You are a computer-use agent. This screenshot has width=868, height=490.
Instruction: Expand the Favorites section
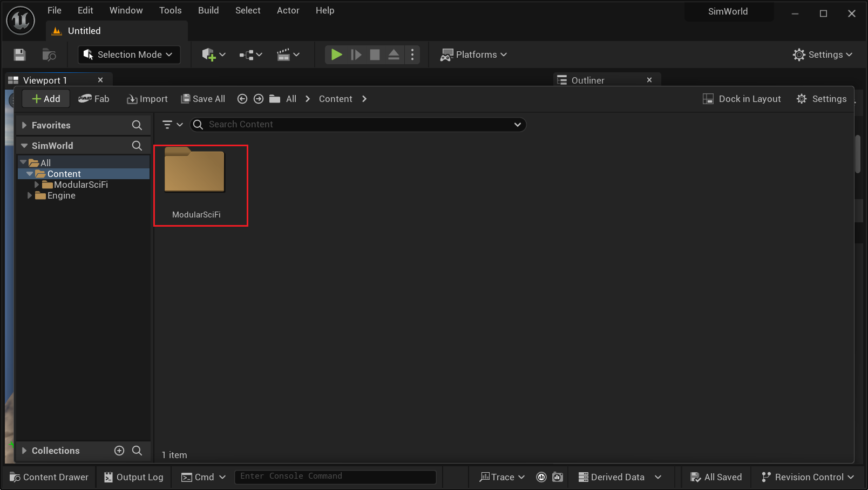click(24, 125)
